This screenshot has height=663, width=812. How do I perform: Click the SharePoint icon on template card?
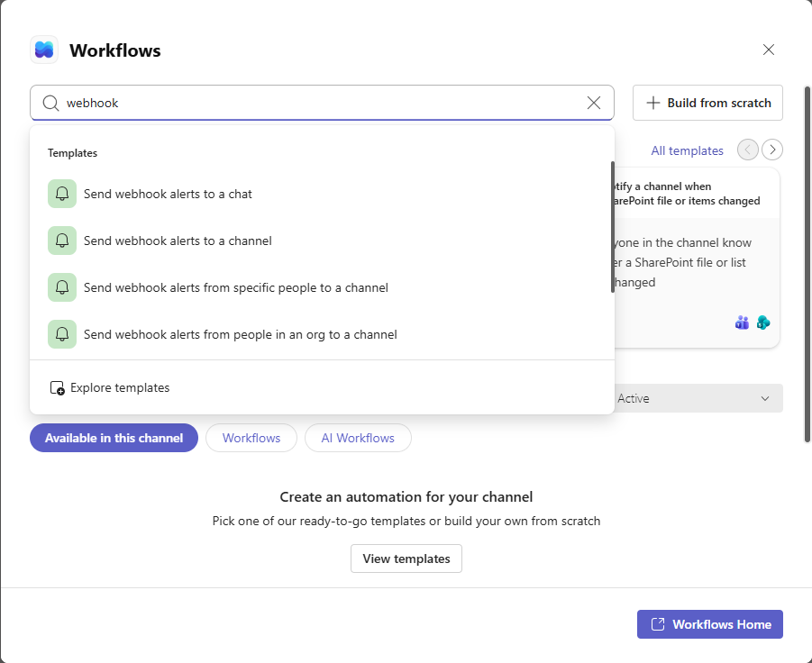coord(763,323)
